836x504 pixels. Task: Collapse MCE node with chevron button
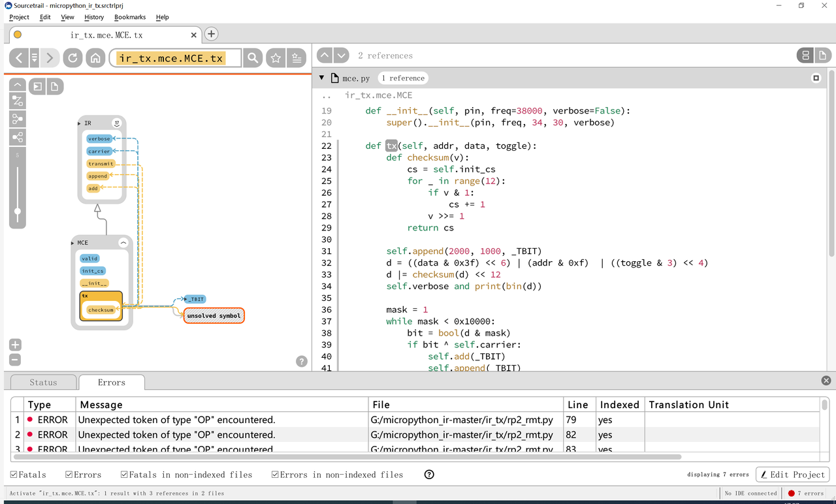[123, 242]
